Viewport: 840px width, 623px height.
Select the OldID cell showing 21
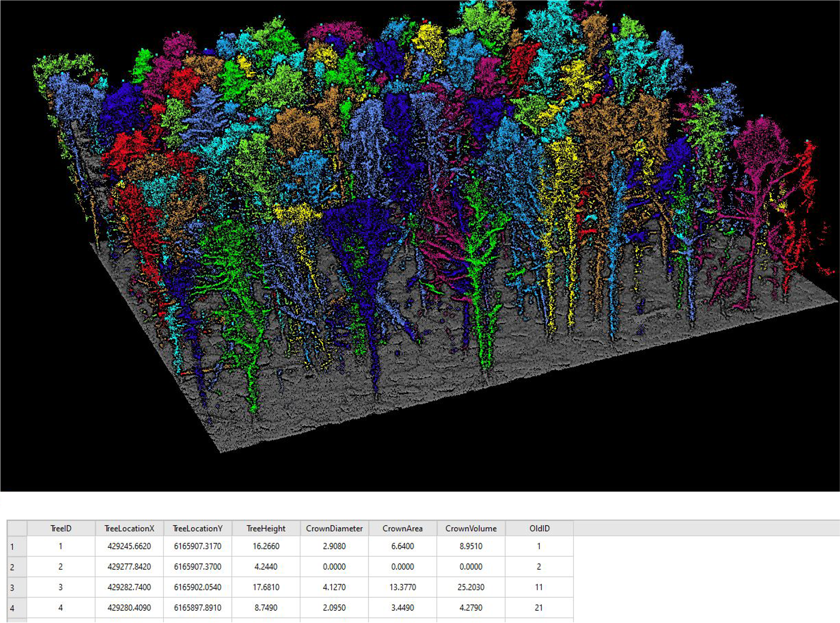point(539,607)
